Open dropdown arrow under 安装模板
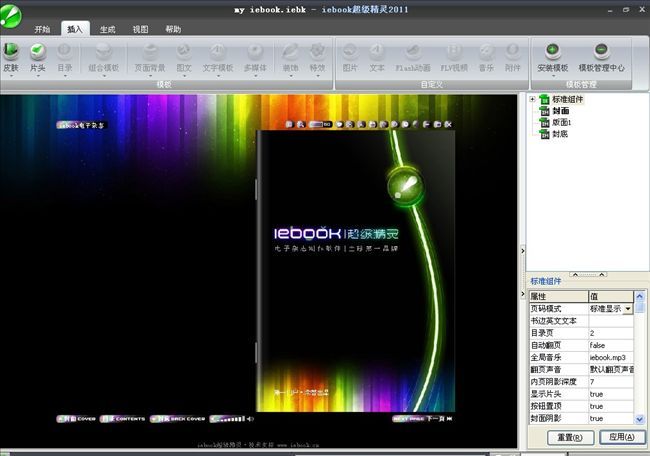 pos(553,76)
